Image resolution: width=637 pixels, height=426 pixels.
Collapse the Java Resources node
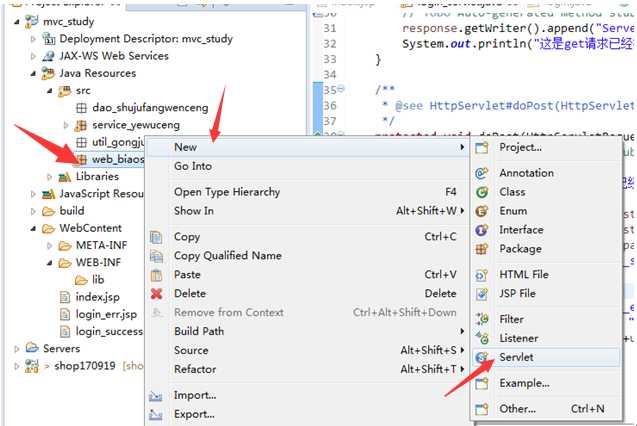33,74
